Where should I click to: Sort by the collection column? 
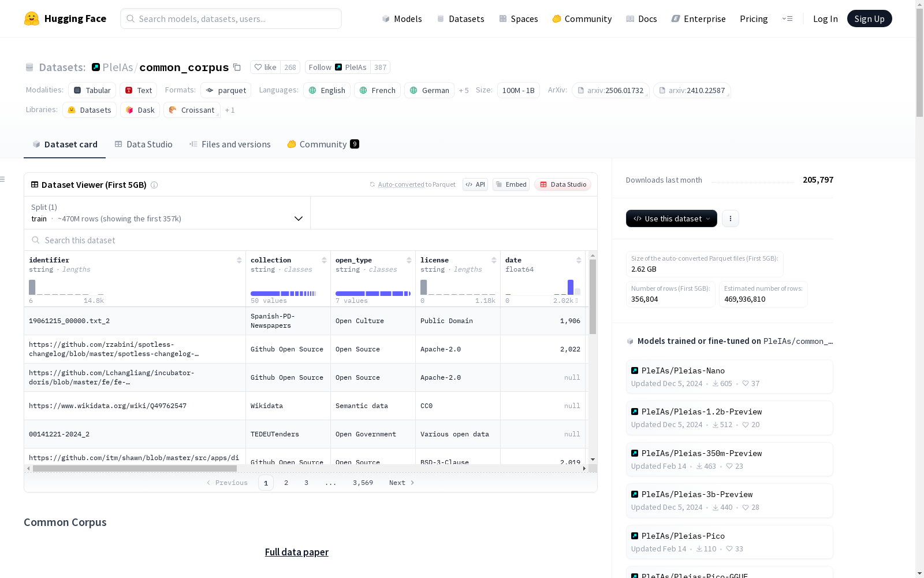[x=324, y=260]
